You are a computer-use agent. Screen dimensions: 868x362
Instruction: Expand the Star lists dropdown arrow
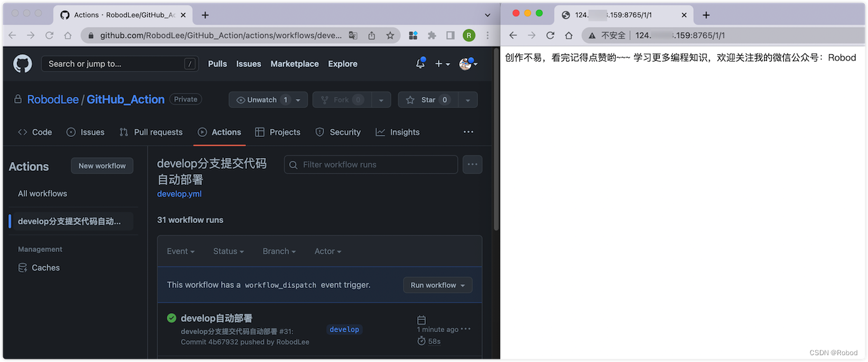(468, 100)
